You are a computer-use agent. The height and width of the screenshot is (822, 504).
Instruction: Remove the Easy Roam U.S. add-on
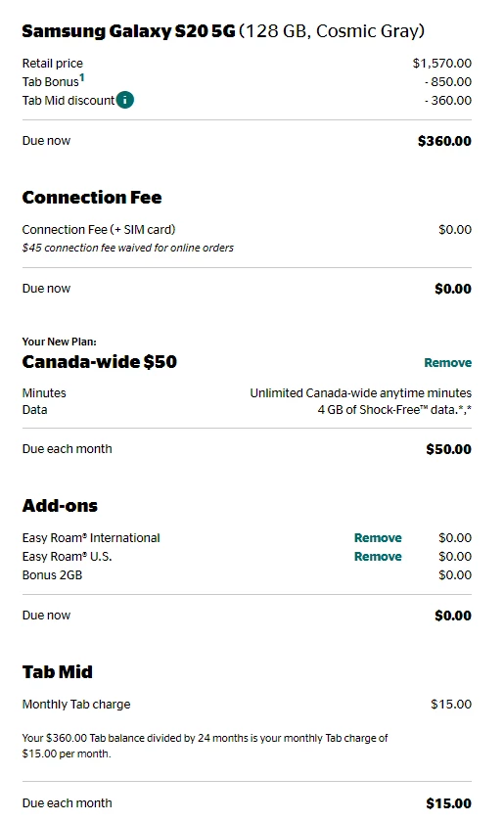tap(378, 556)
